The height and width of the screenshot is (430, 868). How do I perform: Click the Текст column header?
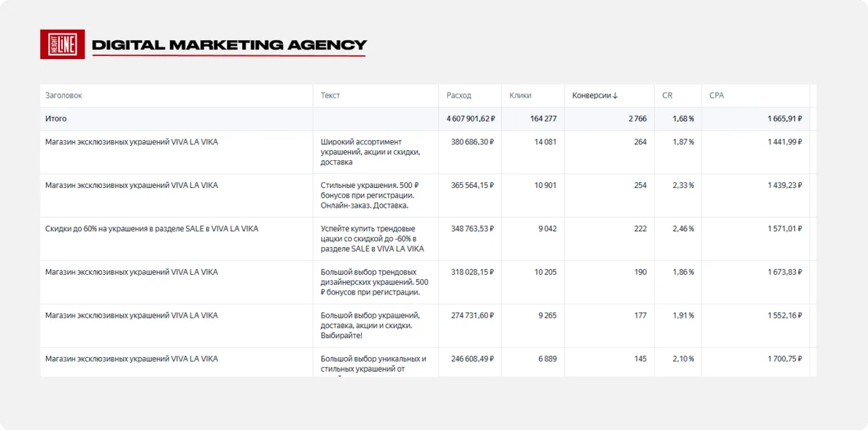(x=330, y=95)
